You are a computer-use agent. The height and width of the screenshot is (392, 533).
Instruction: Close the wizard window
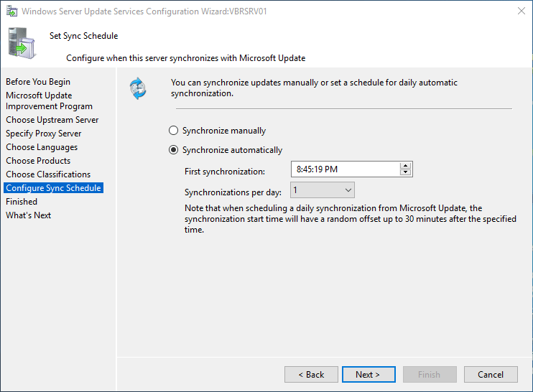click(519, 11)
